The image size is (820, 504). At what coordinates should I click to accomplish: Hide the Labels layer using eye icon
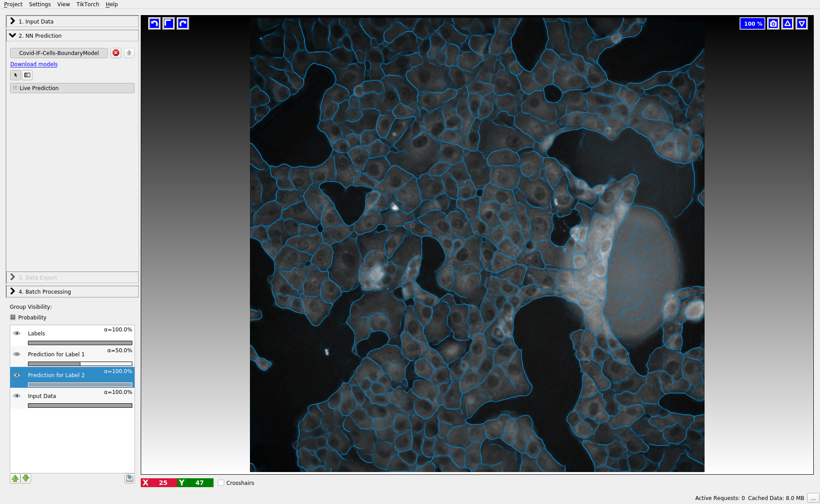click(17, 333)
